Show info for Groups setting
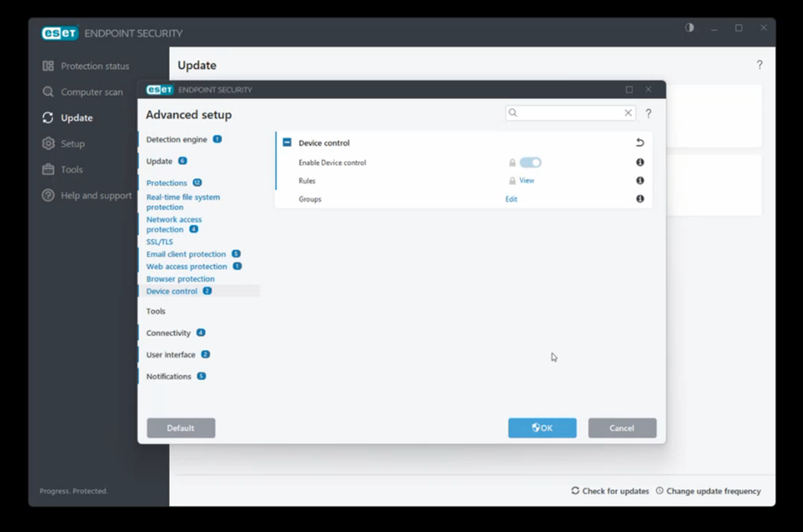 coord(640,199)
